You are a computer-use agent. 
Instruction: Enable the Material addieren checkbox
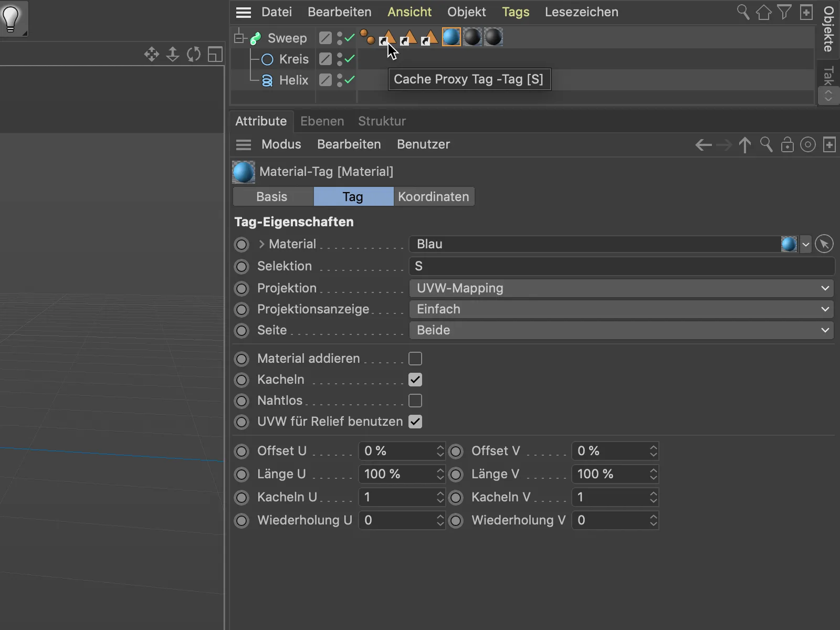pyautogui.click(x=415, y=359)
